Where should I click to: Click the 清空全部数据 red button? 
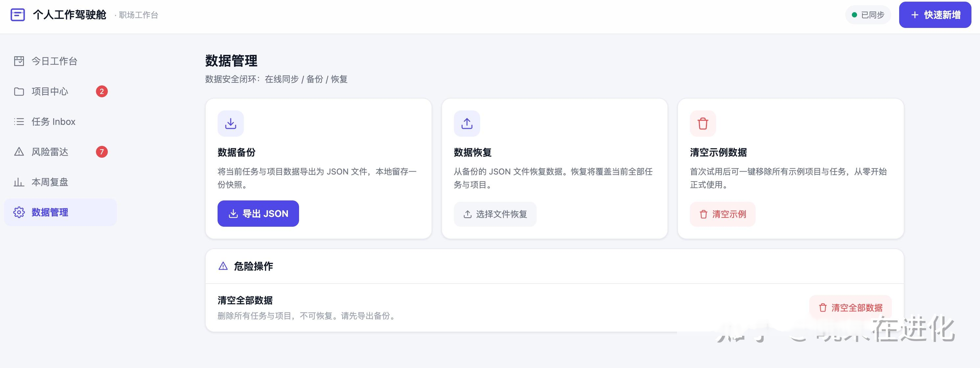pos(851,308)
